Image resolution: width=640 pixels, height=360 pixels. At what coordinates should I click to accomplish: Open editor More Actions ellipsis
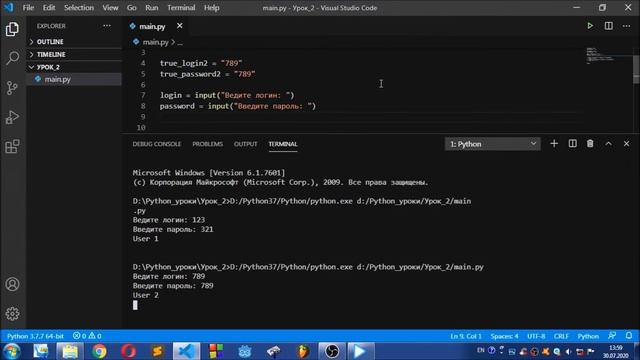click(x=627, y=26)
